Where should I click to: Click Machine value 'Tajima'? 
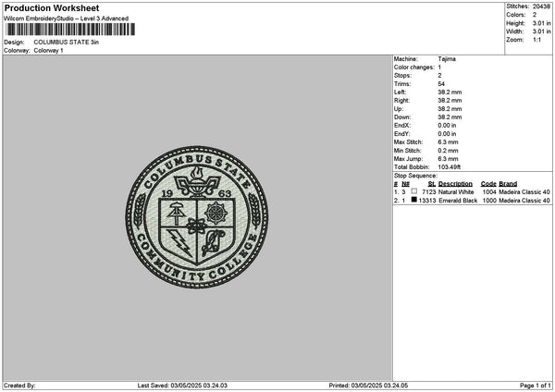447,59
